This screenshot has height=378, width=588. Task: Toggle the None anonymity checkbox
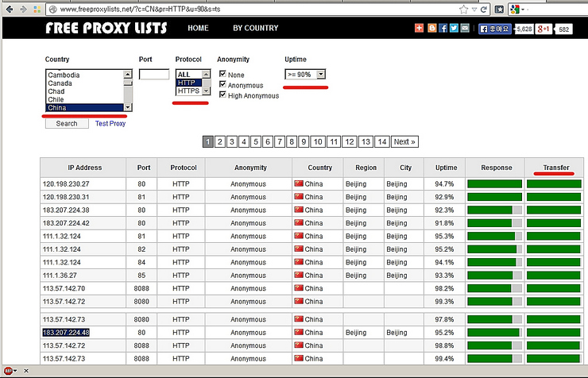pyautogui.click(x=222, y=74)
